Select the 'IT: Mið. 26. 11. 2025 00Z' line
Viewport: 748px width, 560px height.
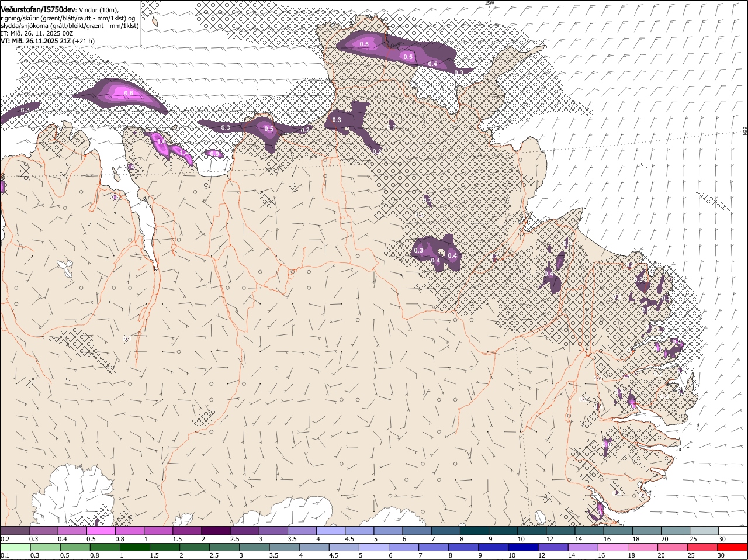click(37, 33)
